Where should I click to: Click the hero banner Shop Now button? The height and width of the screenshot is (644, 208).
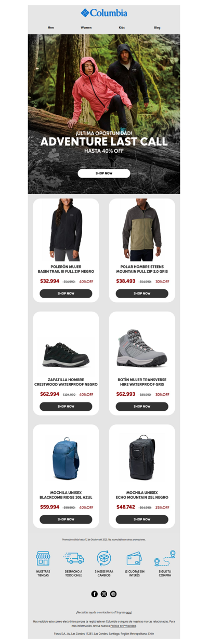click(104, 173)
